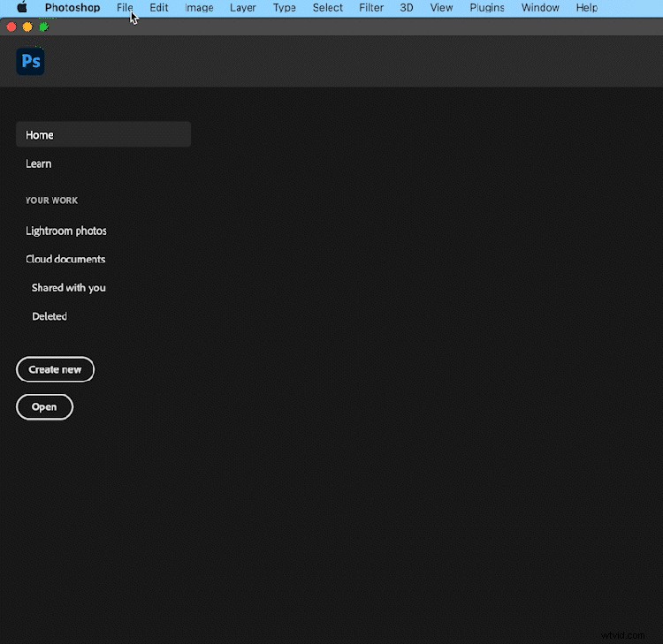Viewport: 663px width, 644px height.
Task: Open the Filter menu
Action: click(371, 8)
